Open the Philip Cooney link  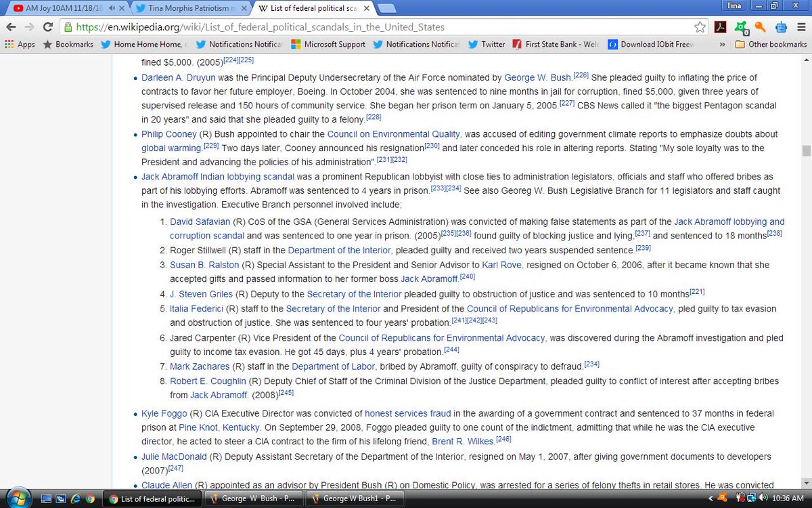tap(169, 134)
